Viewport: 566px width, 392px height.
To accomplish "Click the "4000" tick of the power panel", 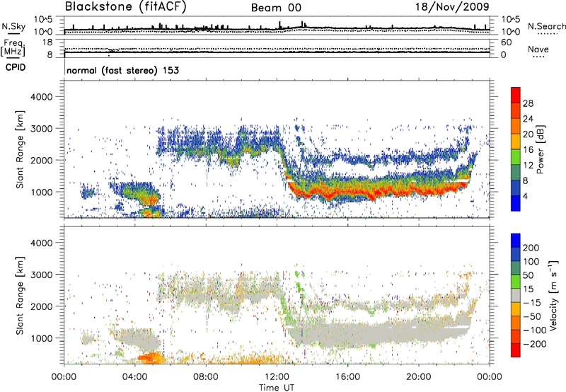I will [x=41, y=97].
